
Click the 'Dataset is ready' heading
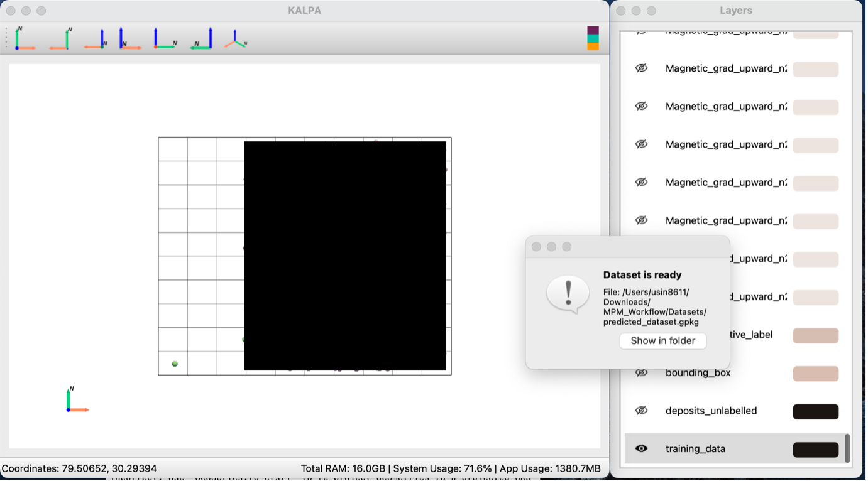pyautogui.click(x=642, y=275)
